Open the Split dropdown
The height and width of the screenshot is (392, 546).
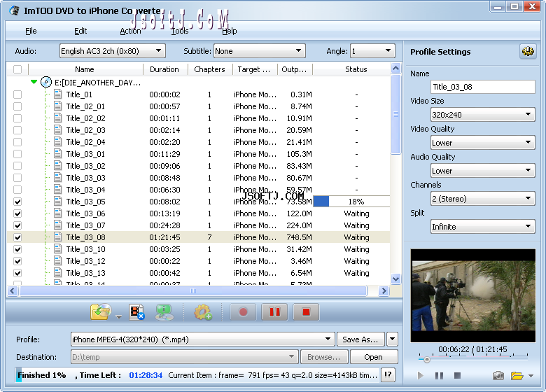(482, 227)
